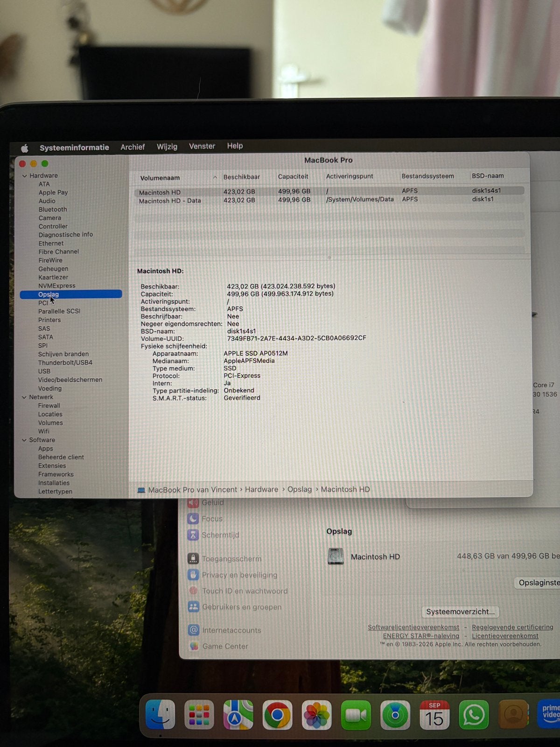Collapse the Software section

pyautogui.click(x=24, y=440)
